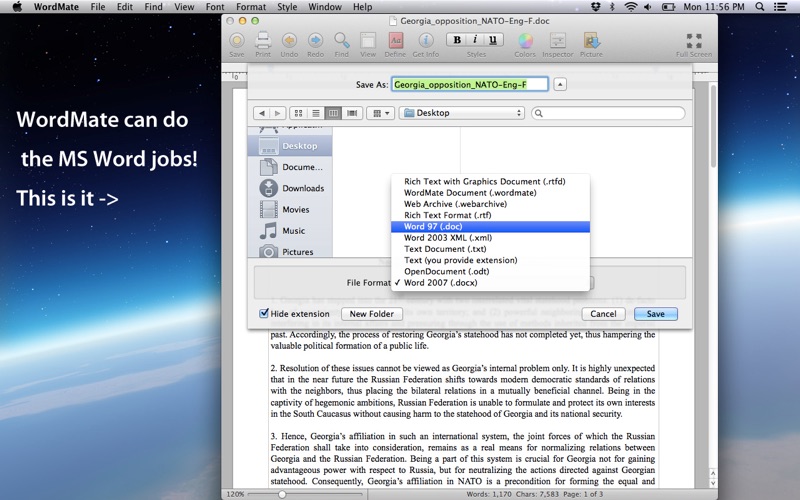Select Movies in the sidebar
Image resolution: width=800 pixels, height=500 pixels.
click(290, 210)
